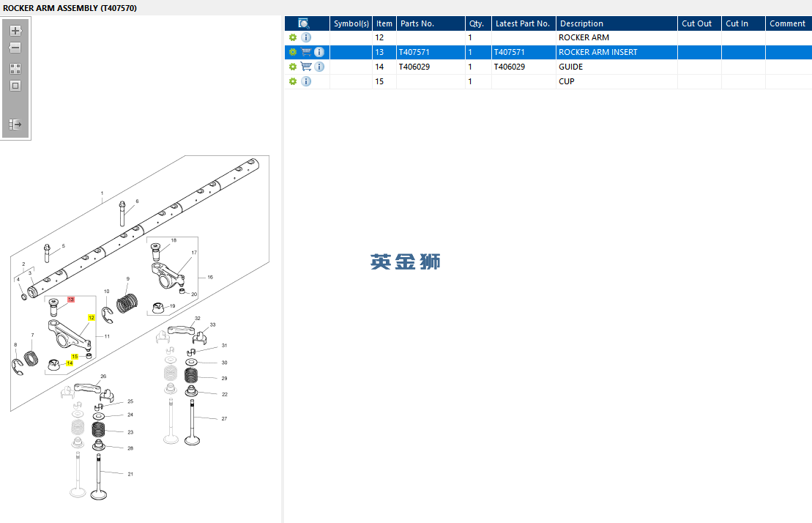Click callout 9 spring label
This screenshot has width=812, height=523.
pos(128,279)
